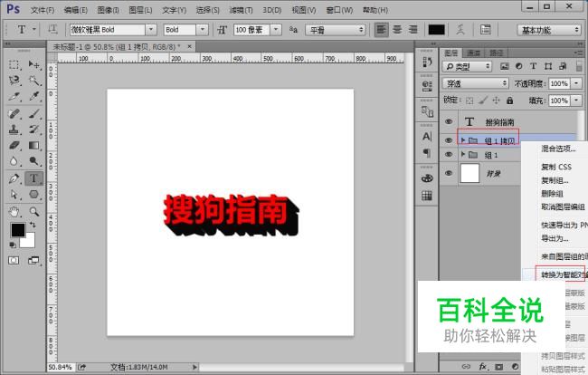Select the Clone Stamp tool

(14, 130)
